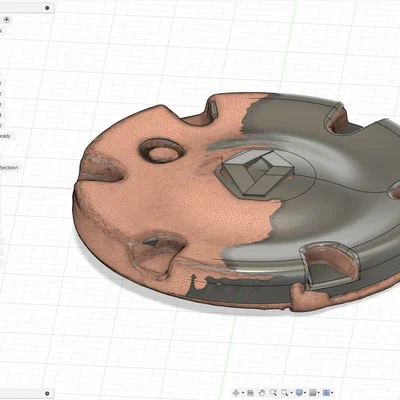Open the Viewports layout icon

326,393
